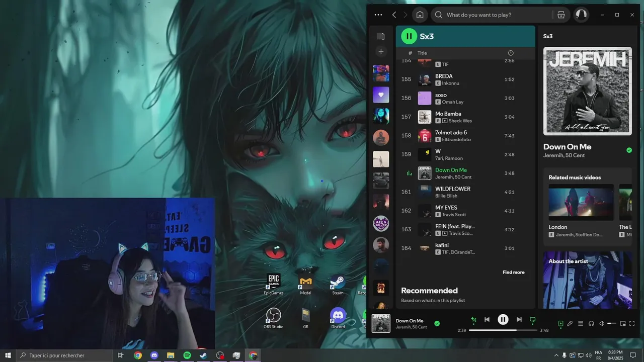The image size is (644, 362).
Task: Open Discord from the Windows taskbar
Action: click(x=154, y=355)
